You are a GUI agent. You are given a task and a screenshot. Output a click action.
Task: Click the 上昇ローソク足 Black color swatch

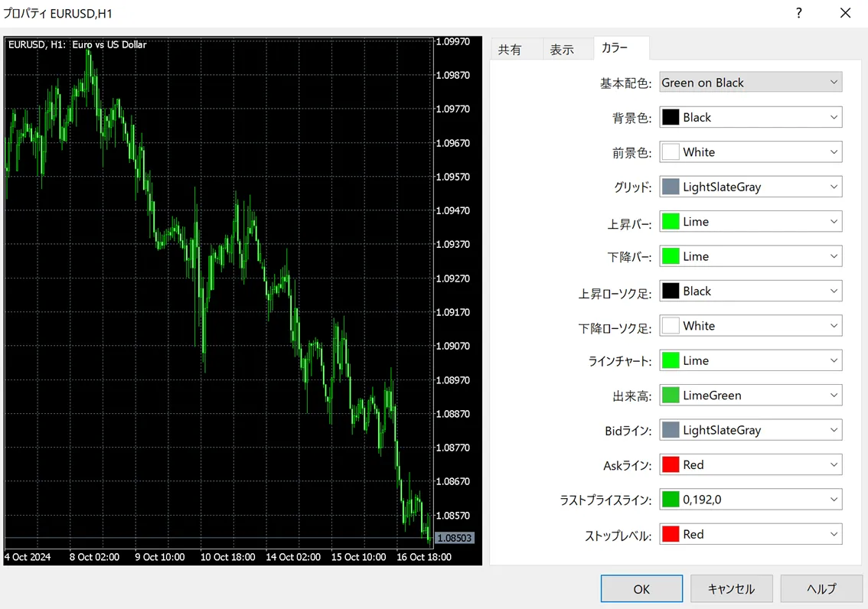pos(671,291)
